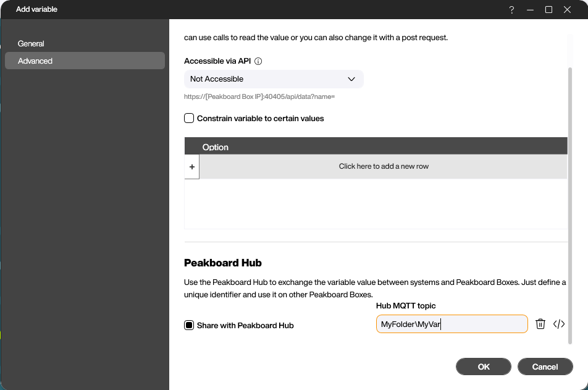Enable Constrain variable to certain values
This screenshot has height=390, width=588.
pos(189,118)
